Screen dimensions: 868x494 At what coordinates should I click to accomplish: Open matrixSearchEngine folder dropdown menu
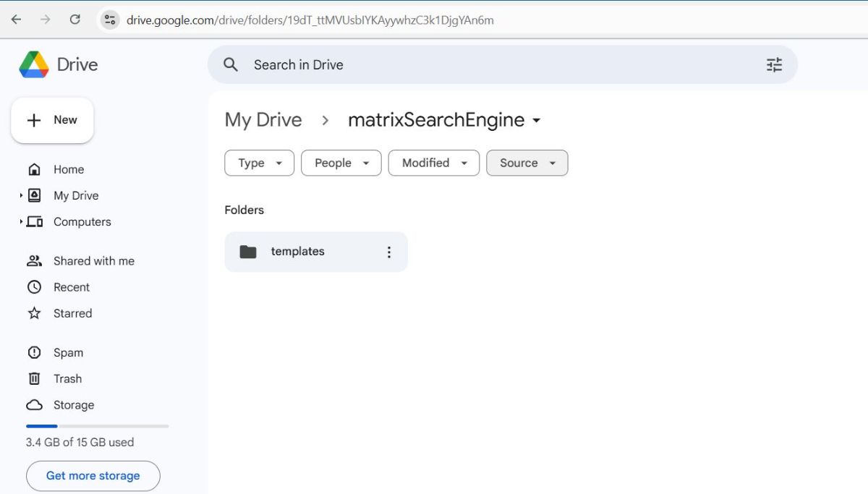[536, 121]
